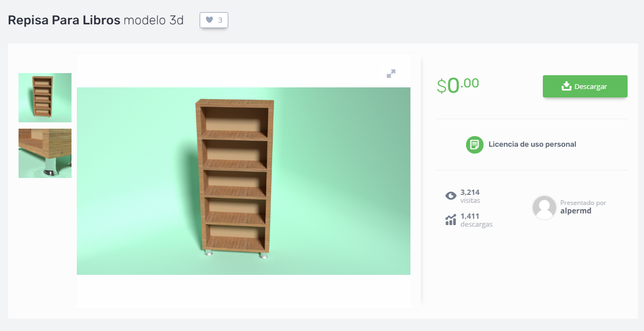
Task: Click the Descargar button label
Action: [591, 86]
